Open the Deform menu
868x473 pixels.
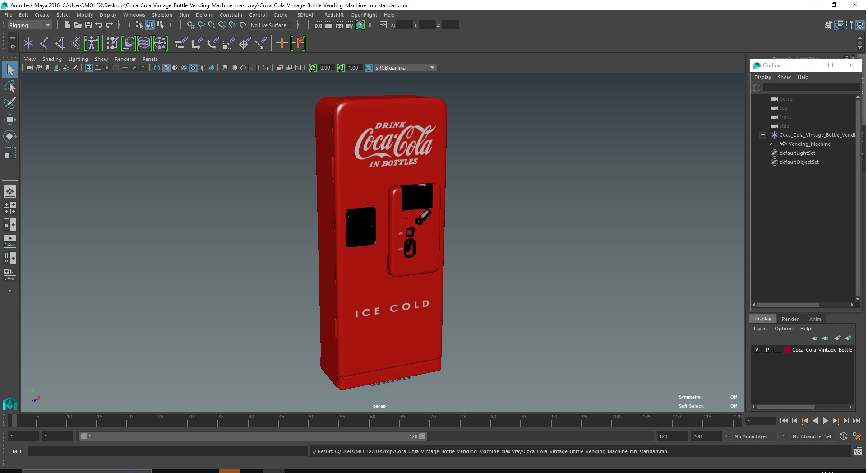click(204, 15)
